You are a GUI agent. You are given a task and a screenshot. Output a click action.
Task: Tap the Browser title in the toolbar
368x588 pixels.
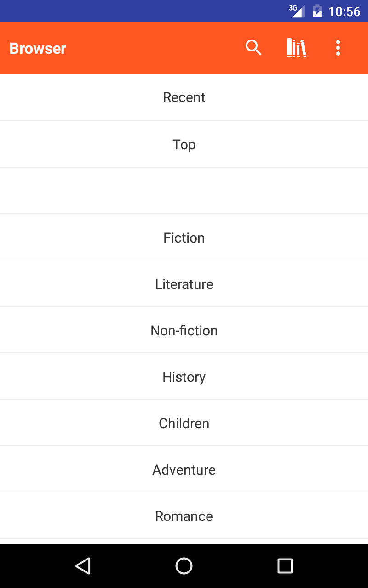click(x=38, y=48)
